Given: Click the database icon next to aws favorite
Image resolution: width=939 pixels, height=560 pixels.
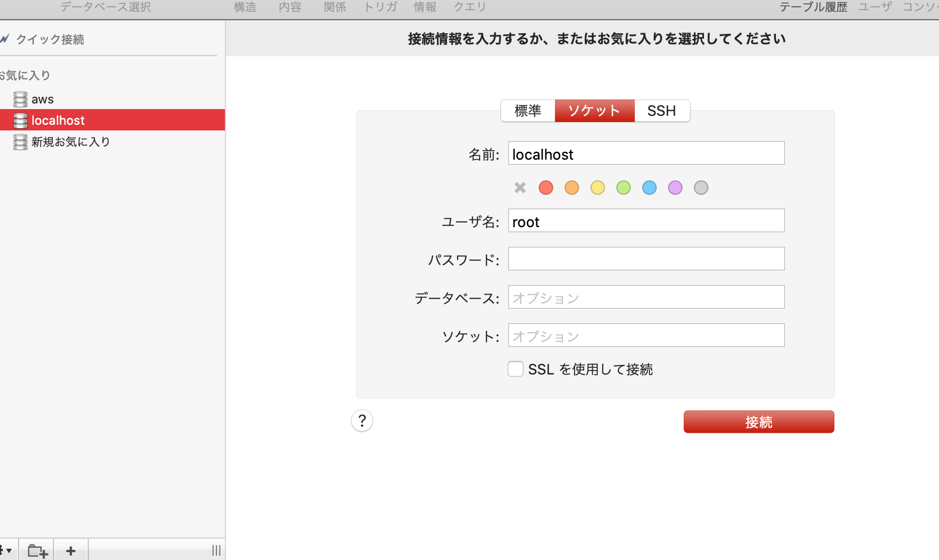Looking at the screenshot, I should tap(20, 99).
